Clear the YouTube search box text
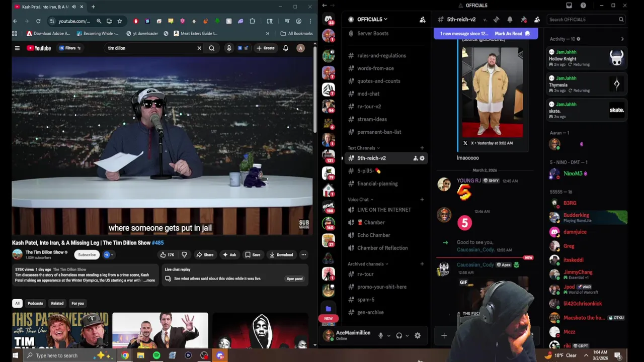The width and height of the screenshot is (644, 362). click(x=199, y=48)
